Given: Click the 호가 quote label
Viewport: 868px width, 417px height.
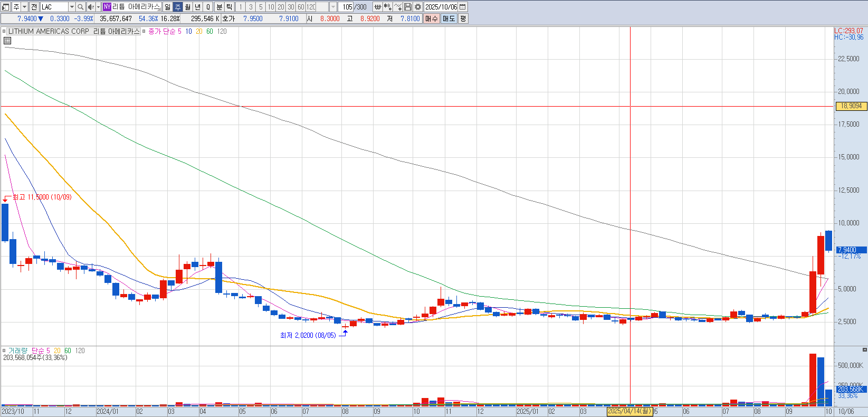Looking at the screenshot, I should (228, 18).
